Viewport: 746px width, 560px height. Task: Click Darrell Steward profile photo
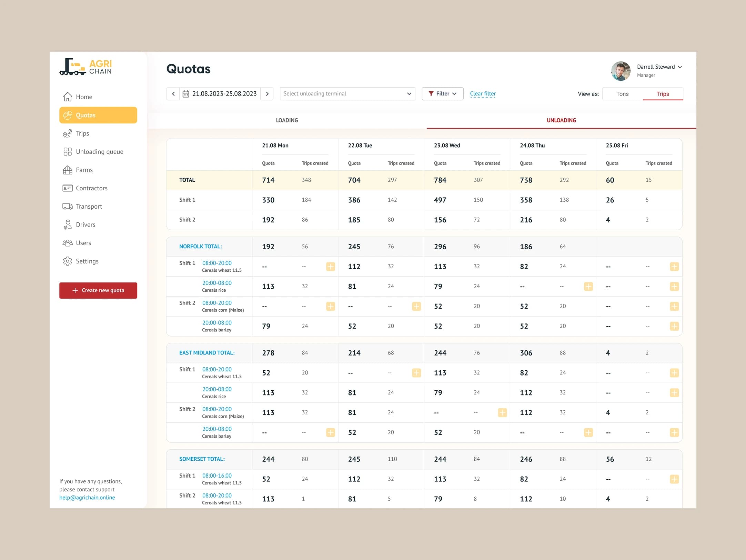pos(621,71)
